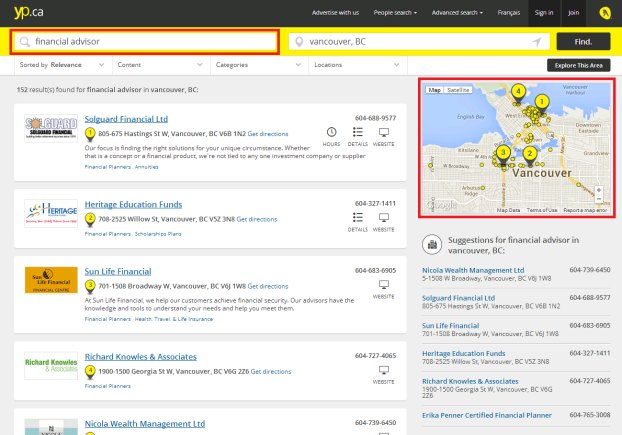The height and width of the screenshot is (435, 622).
Task: Expand the Categories filter dropdown
Action: point(255,65)
